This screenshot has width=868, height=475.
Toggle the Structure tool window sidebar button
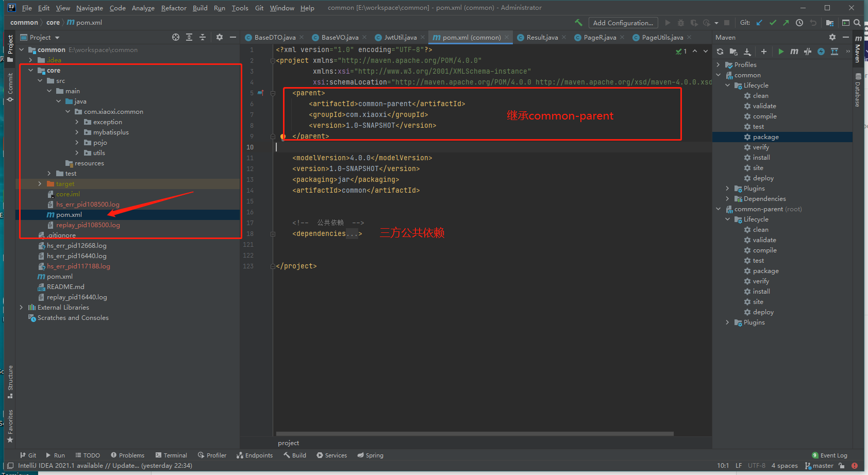coord(10,381)
